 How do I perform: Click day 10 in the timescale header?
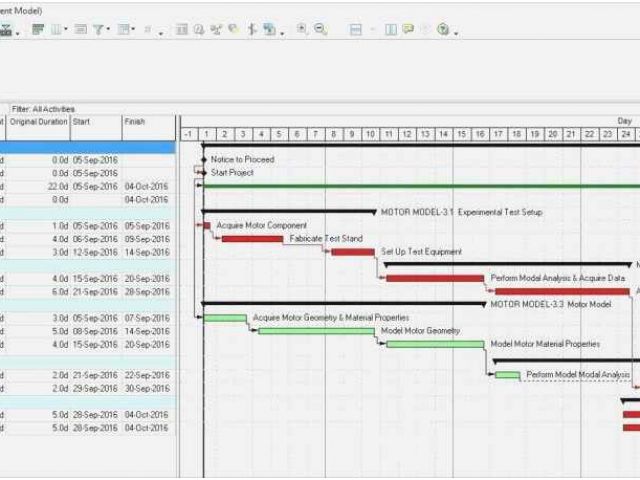click(370, 134)
